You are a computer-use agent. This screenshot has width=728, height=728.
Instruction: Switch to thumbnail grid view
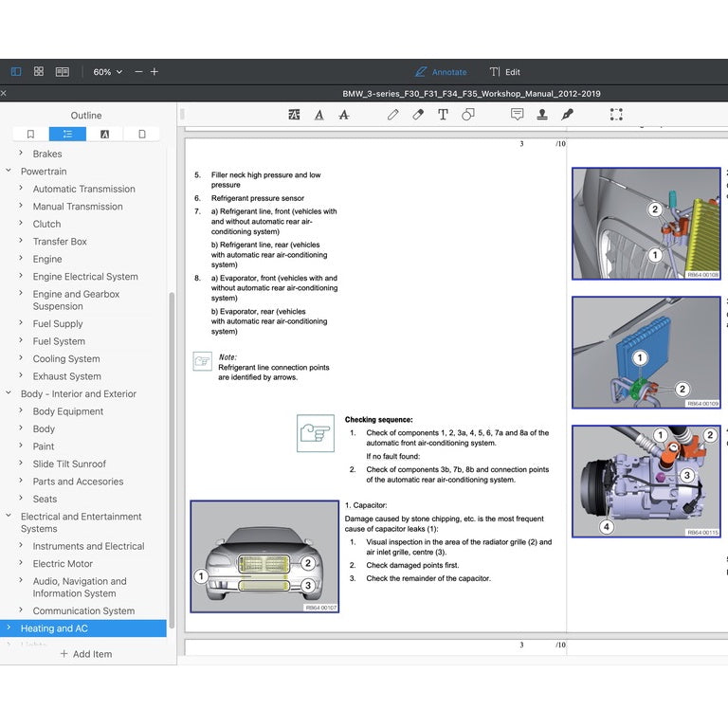pos(39,71)
